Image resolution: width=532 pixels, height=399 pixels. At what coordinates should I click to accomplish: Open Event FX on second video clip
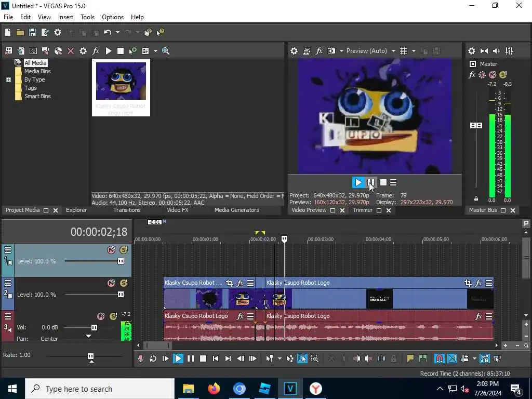coord(478,283)
